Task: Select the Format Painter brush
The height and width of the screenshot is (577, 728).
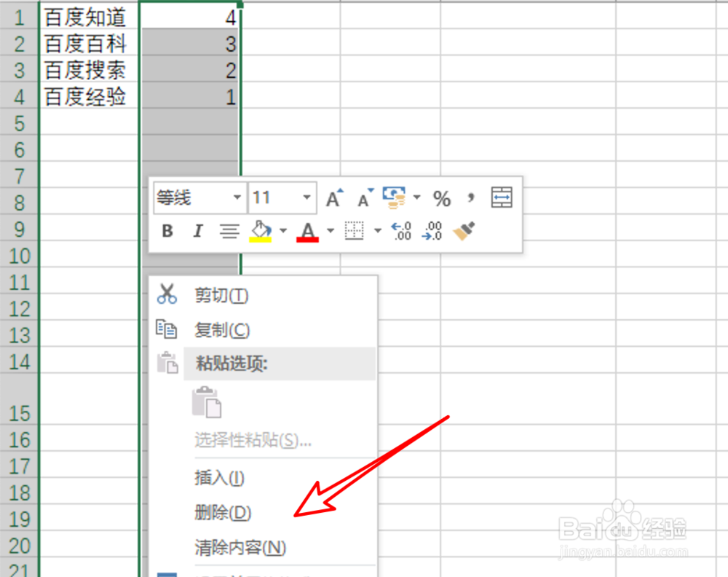Action: click(x=464, y=231)
